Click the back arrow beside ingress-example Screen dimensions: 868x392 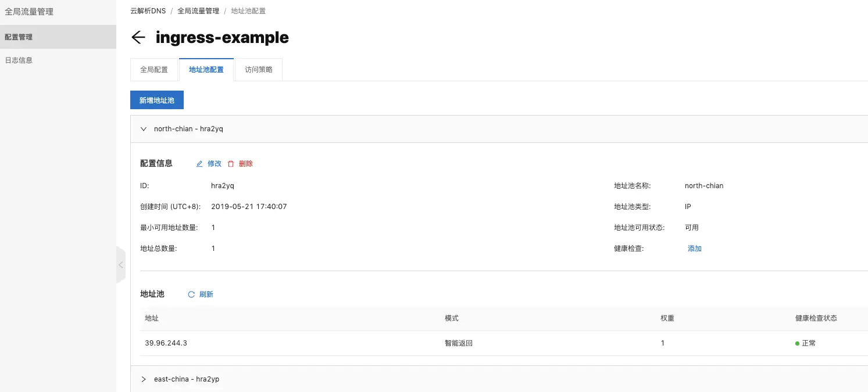tap(138, 38)
